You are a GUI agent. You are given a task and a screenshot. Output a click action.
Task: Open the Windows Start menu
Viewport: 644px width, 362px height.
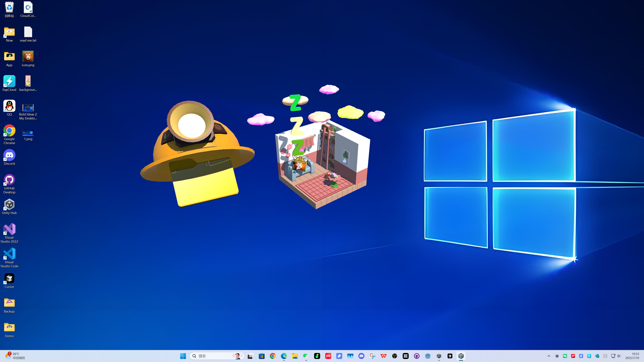pyautogui.click(x=183, y=356)
